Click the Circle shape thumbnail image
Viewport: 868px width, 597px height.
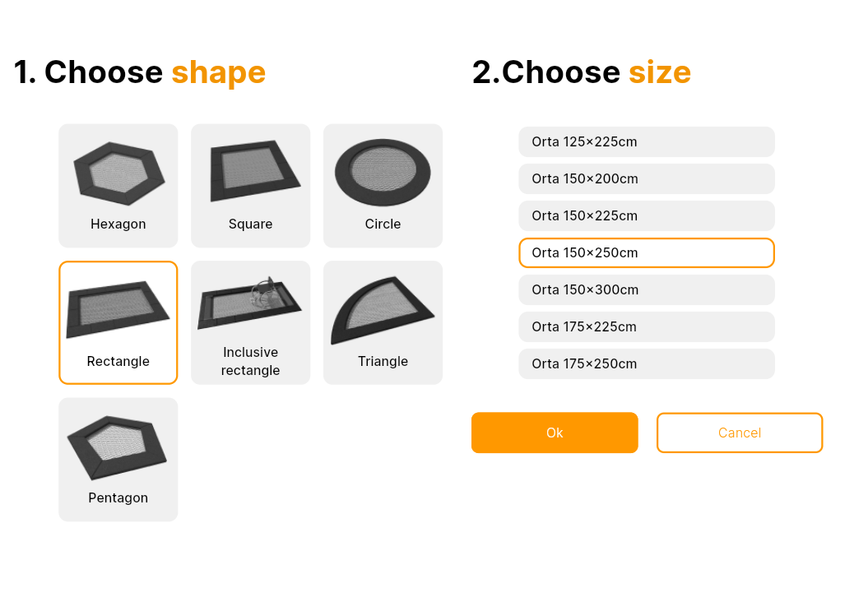click(383, 172)
